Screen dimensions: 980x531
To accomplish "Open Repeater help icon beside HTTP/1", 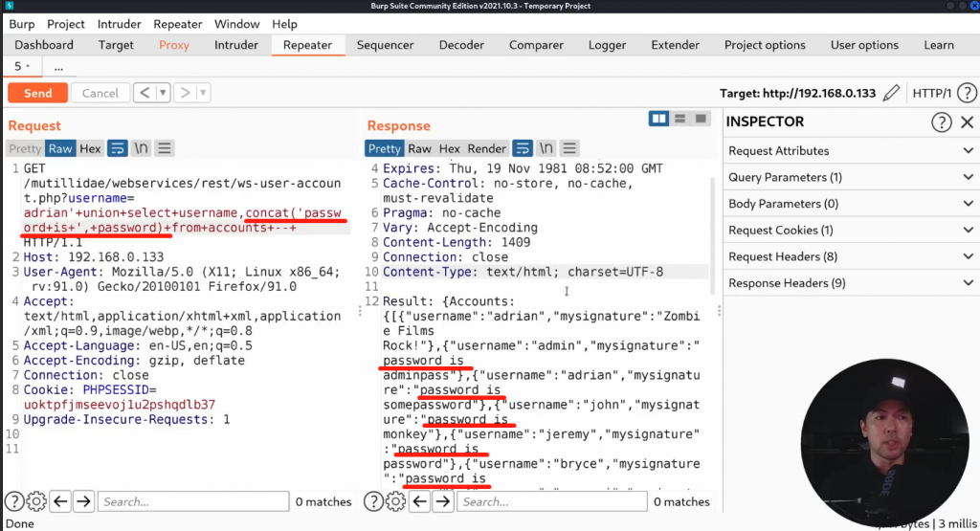I will (967, 93).
